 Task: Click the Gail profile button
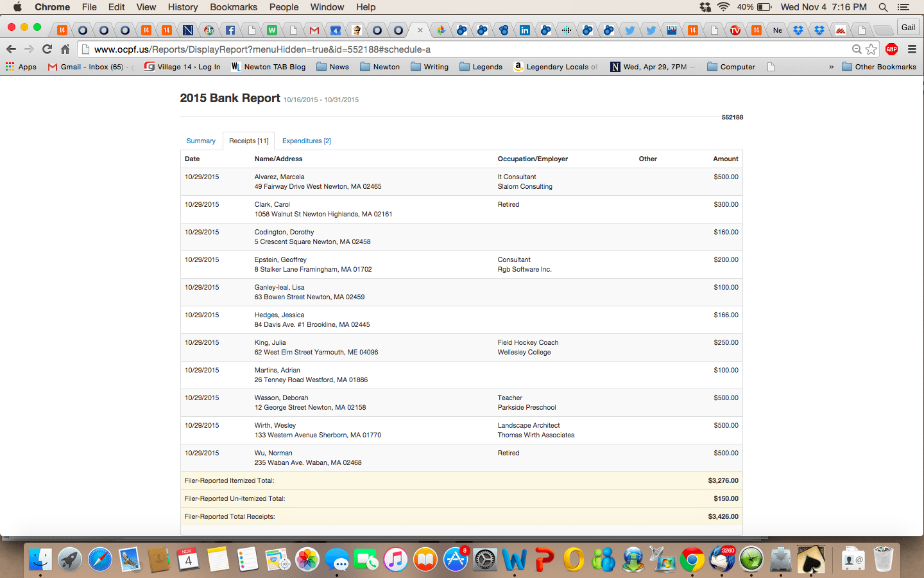click(x=908, y=28)
